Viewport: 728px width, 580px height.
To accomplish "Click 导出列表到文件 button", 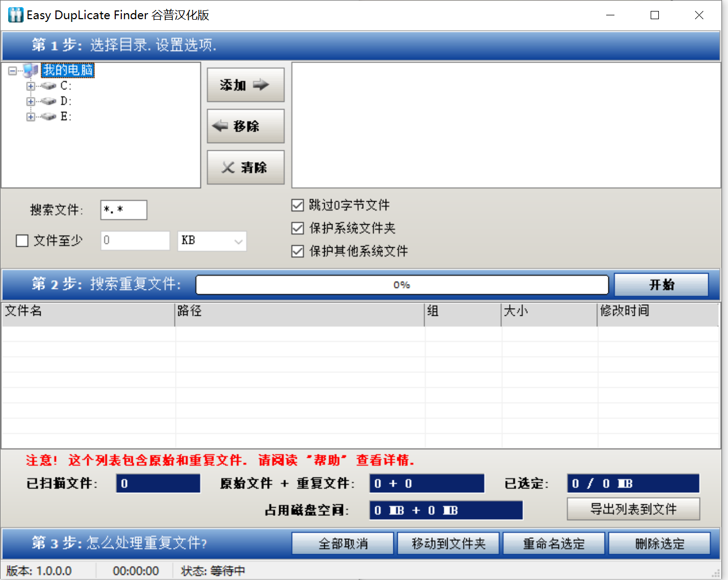I will [633, 509].
